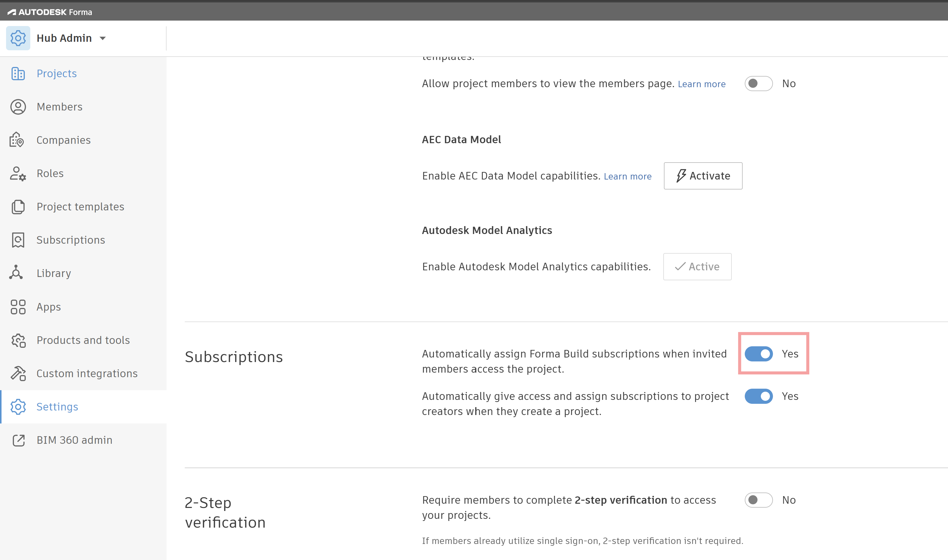Click the Active status button

pyautogui.click(x=697, y=266)
